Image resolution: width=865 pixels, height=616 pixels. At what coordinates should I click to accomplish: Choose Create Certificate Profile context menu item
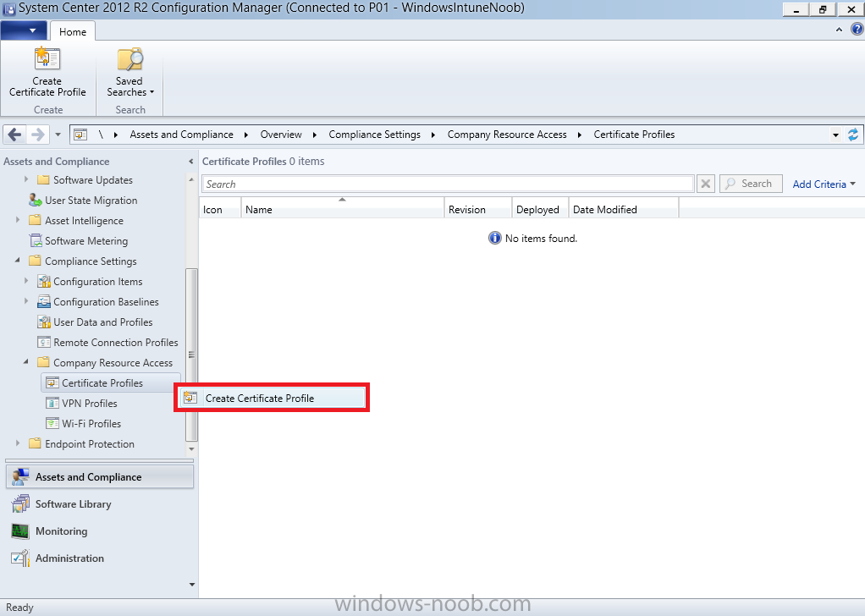coord(272,399)
